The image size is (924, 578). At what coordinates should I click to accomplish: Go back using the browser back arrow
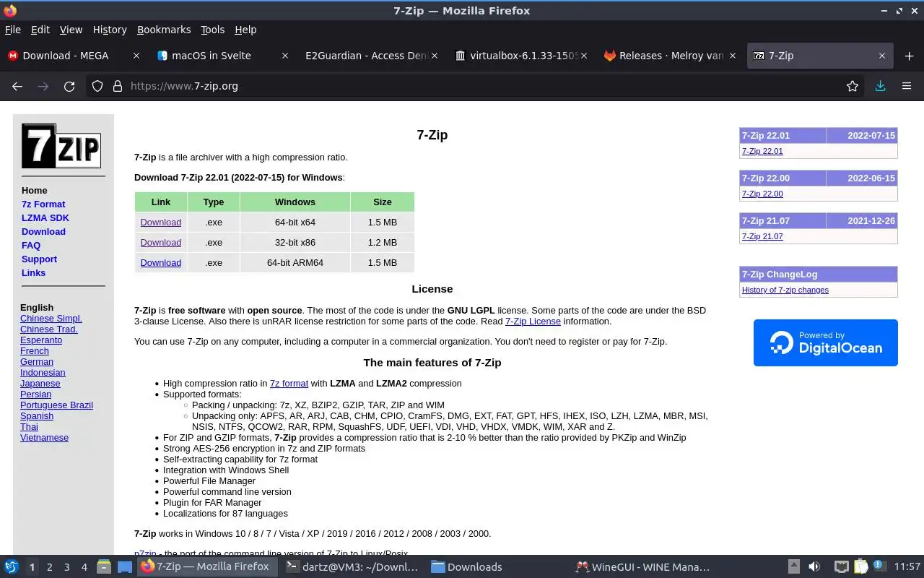pyautogui.click(x=17, y=86)
